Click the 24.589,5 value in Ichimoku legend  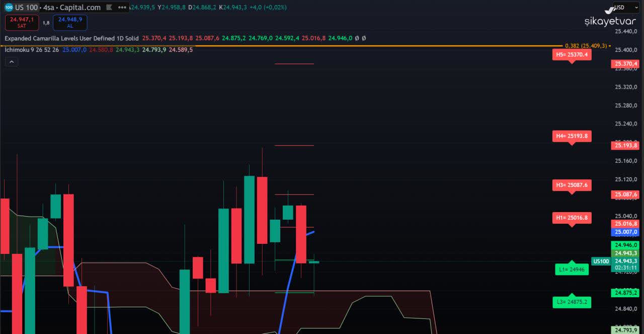tap(181, 49)
